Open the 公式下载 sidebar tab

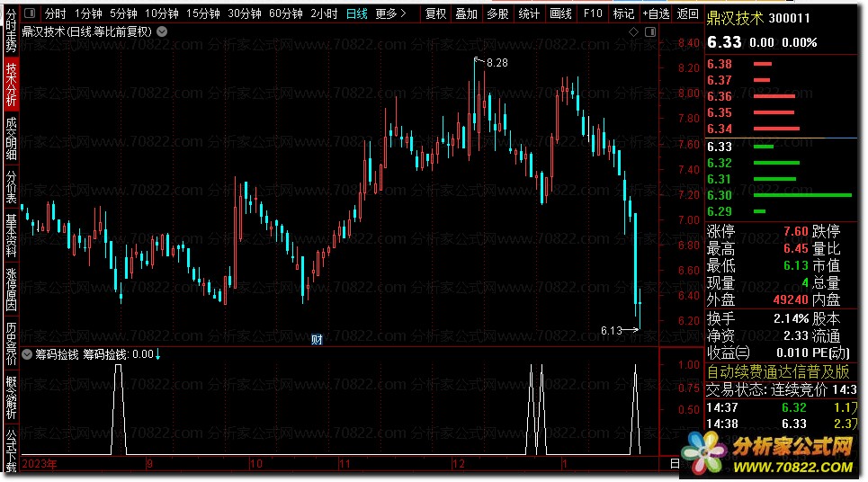pos(11,451)
